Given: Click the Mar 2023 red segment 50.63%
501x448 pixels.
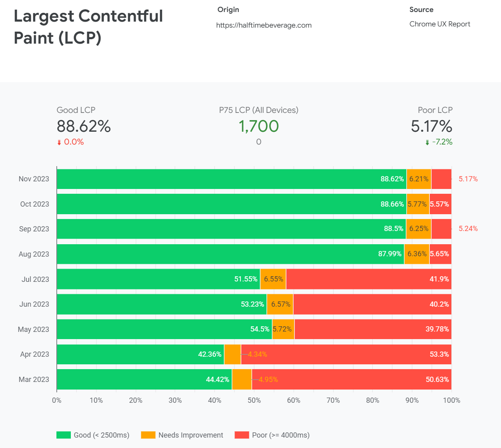Looking at the screenshot, I should click(x=352, y=380).
